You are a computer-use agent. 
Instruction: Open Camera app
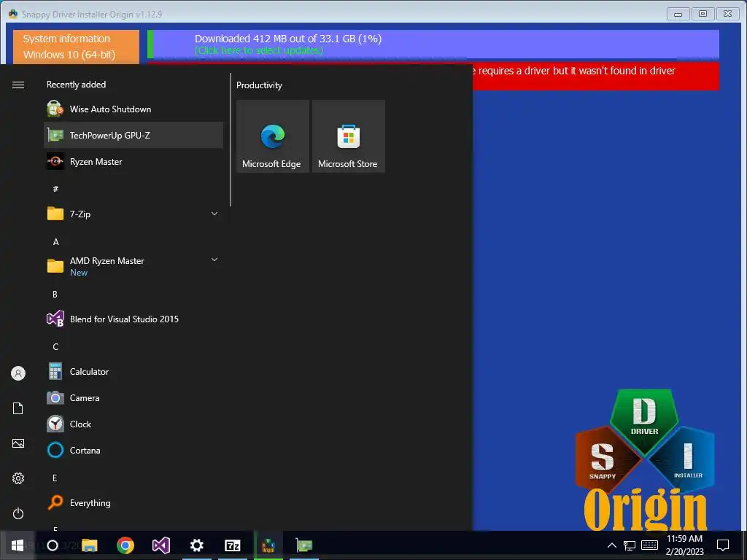point(133,397)
